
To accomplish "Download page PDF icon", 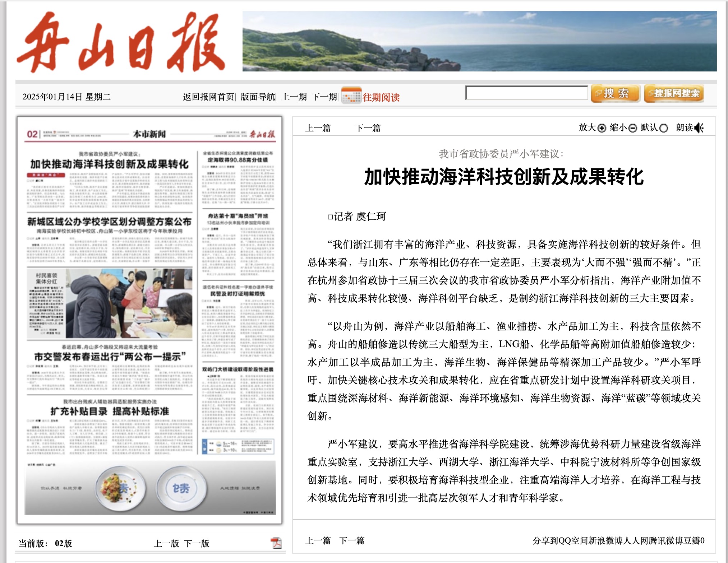I will 276,543.
